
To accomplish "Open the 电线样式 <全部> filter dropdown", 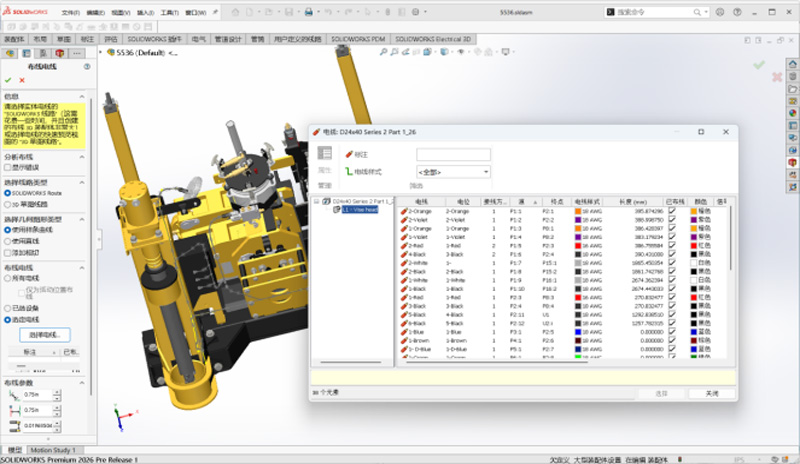I will (x=454, y=172).
